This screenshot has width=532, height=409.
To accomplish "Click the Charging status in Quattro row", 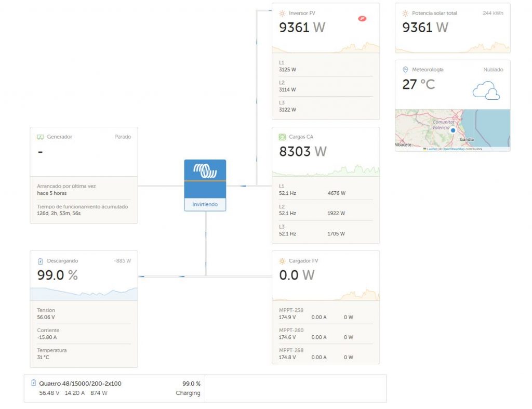I will (x=188, y=393).
